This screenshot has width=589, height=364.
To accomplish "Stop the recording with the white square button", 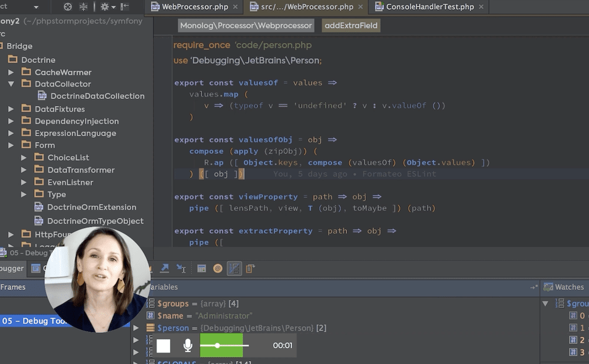I will click(x=163, y=346).
